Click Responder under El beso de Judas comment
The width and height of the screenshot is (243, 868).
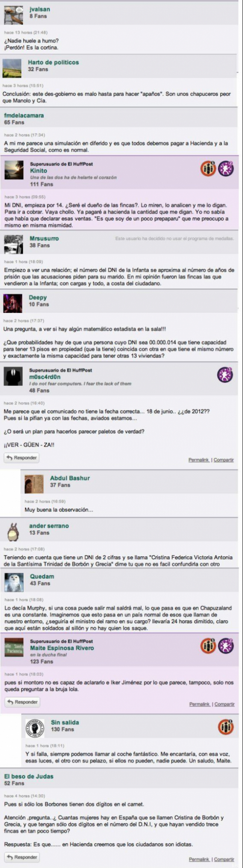[22, 857]
